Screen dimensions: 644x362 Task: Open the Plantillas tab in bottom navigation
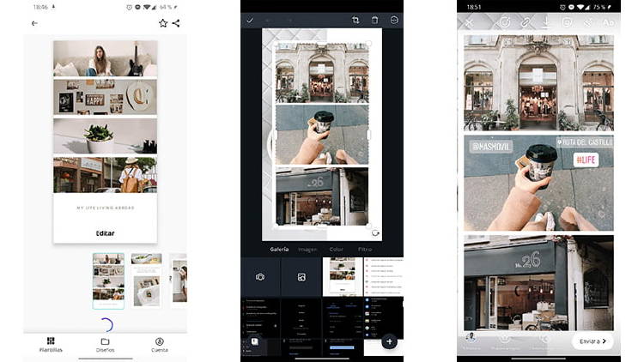coord(51,344)
